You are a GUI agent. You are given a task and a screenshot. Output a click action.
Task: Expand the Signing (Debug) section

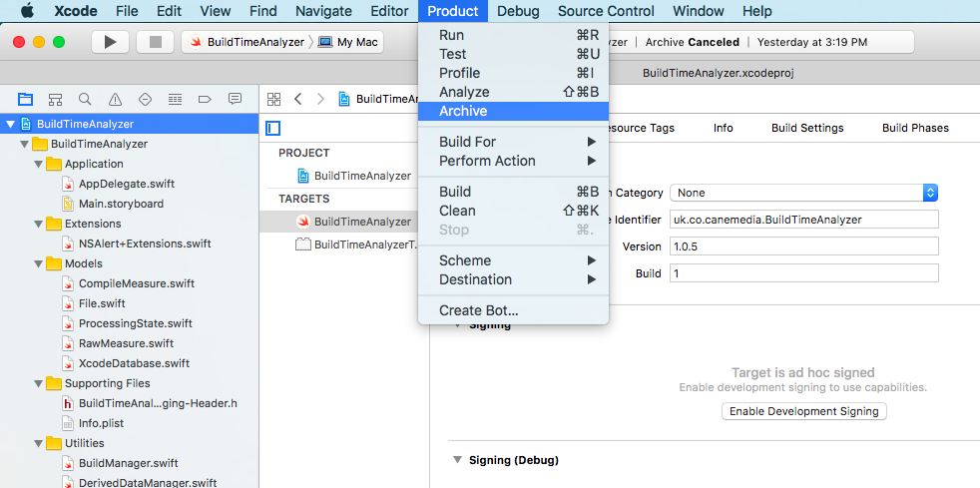457,460
